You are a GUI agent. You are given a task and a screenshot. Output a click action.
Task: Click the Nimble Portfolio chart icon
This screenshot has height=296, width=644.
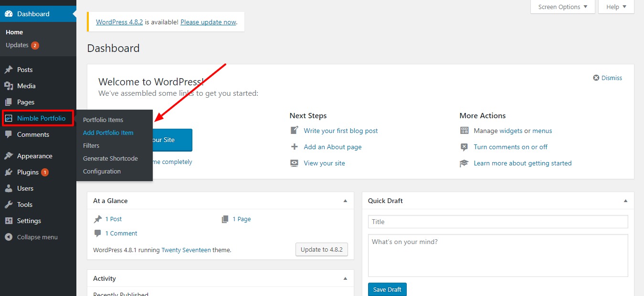pyautogui.click(x=9, y=118)
